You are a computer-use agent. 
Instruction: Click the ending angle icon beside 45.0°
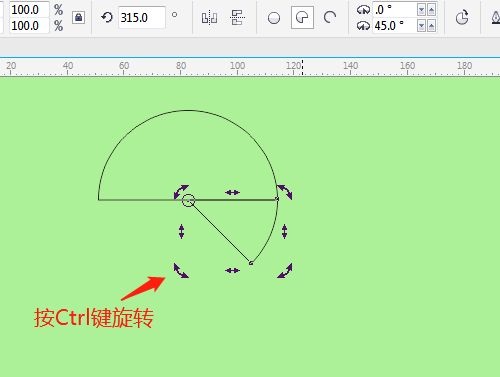363,26
